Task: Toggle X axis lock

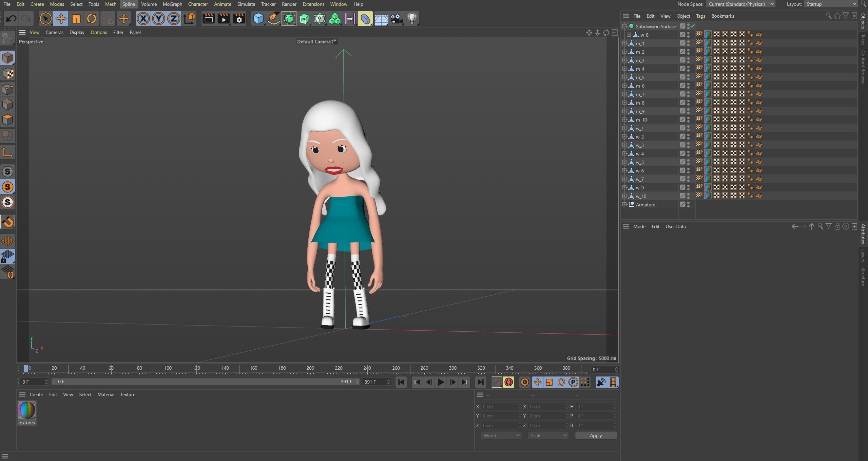Action: (143, 19)
